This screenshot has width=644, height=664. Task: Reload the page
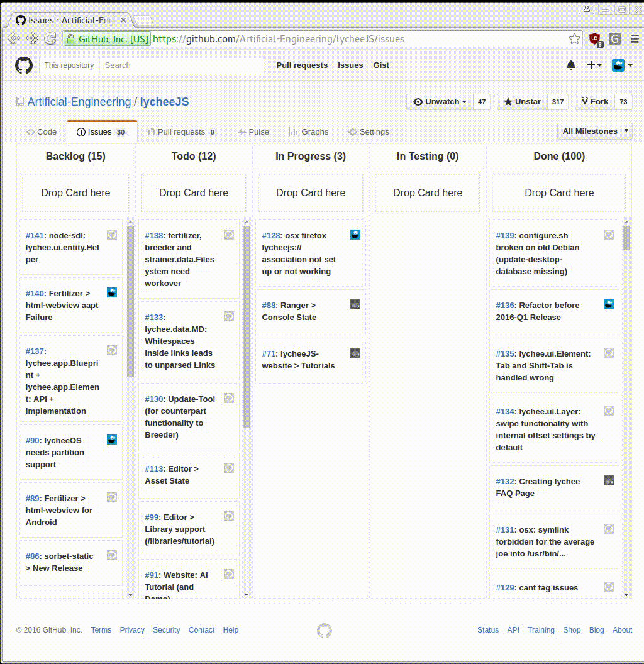pyautogui.click(x=50, y=39)
